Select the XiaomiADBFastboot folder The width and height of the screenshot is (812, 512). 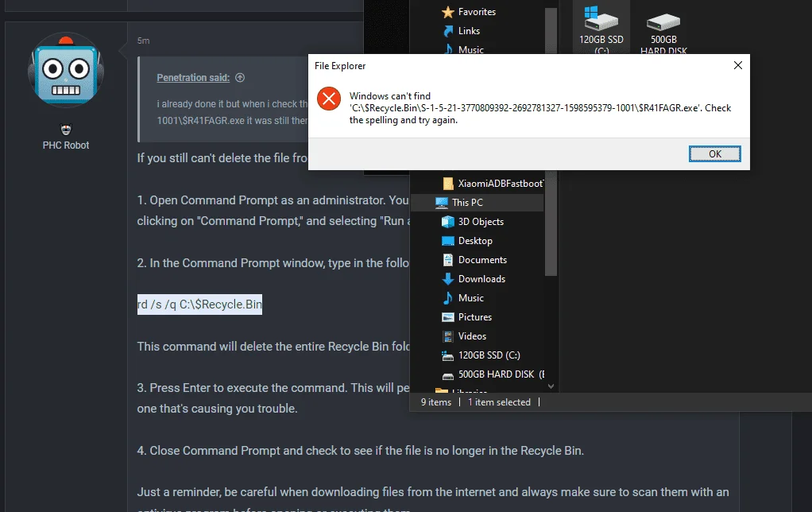point(501,184)
